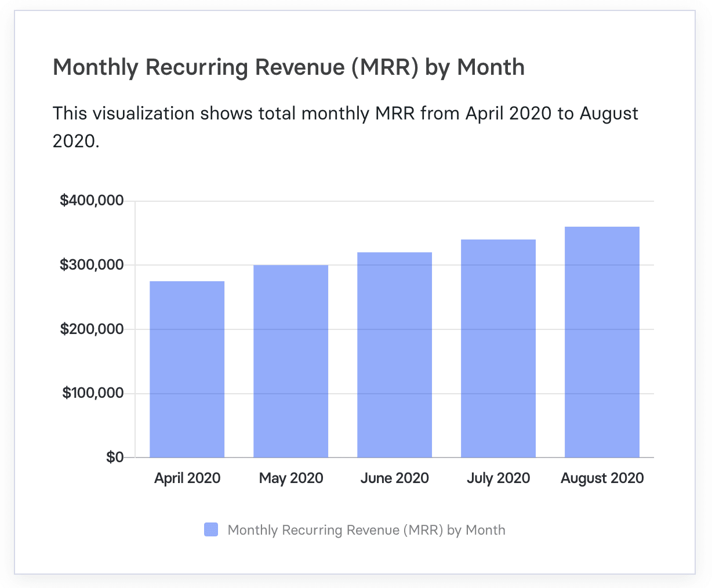Click the August 2020 x-axis label
Viewport: 712px width, 588px height.
coord(602,478)
